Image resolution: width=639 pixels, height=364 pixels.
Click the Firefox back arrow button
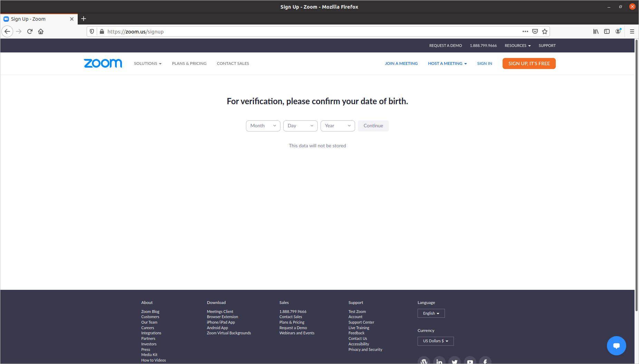click(x=7, y=31)
